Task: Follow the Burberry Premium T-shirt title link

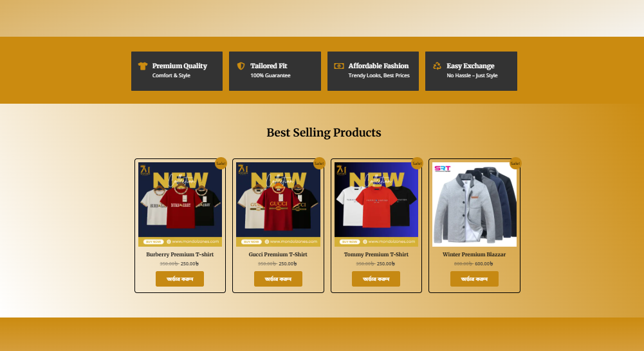Action: pos(180,254)
